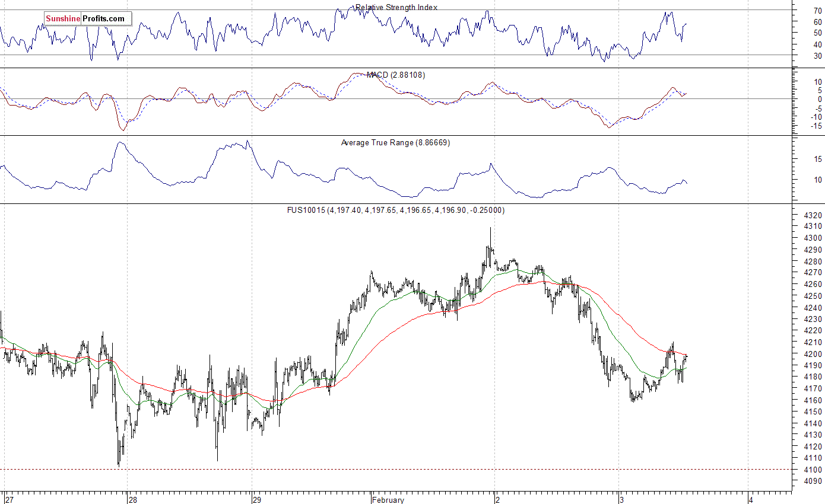Click the date label 28 on time axis

[134, 500]
